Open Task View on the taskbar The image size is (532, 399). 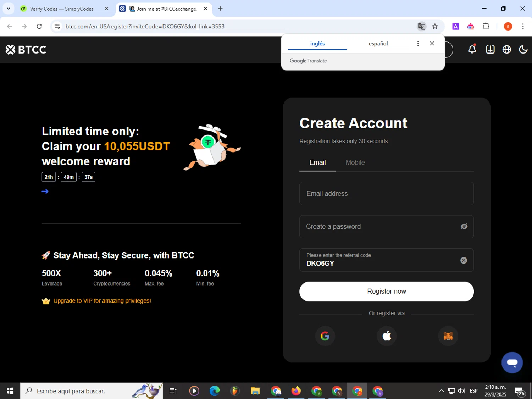pyautogui.click(x=173, y=391)
